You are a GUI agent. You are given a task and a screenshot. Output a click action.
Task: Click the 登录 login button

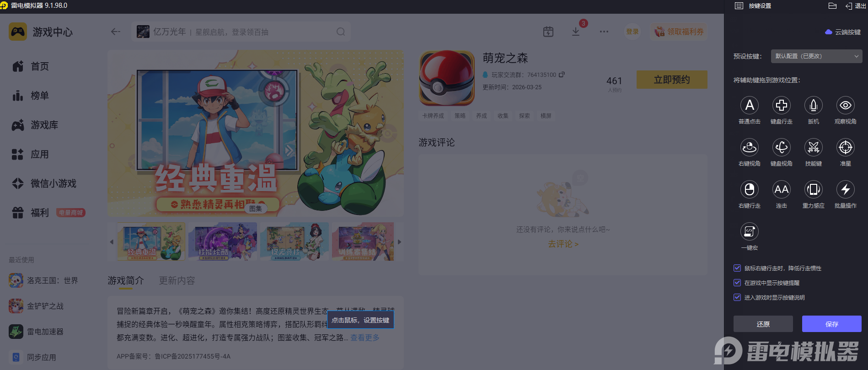click(x=632, y=32)
